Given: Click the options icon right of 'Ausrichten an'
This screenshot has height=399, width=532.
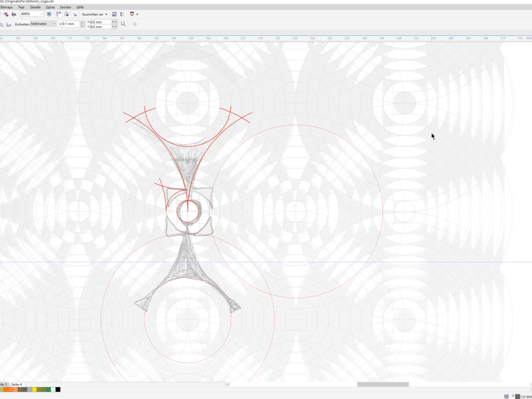Looking at the screenshot, I should 114,14.
